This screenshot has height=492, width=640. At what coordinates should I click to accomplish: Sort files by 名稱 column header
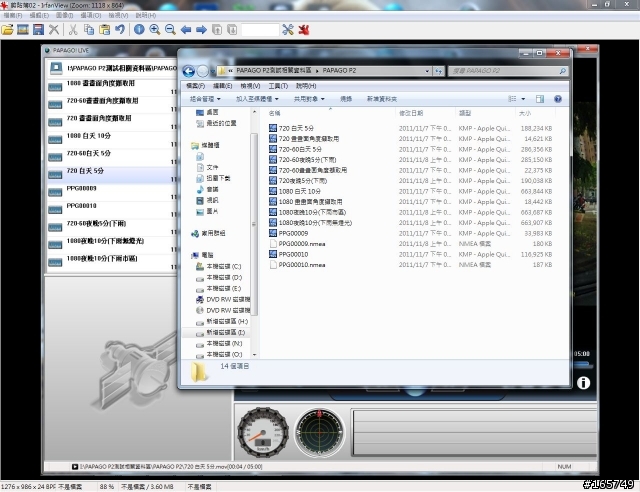tap(274, 113)
